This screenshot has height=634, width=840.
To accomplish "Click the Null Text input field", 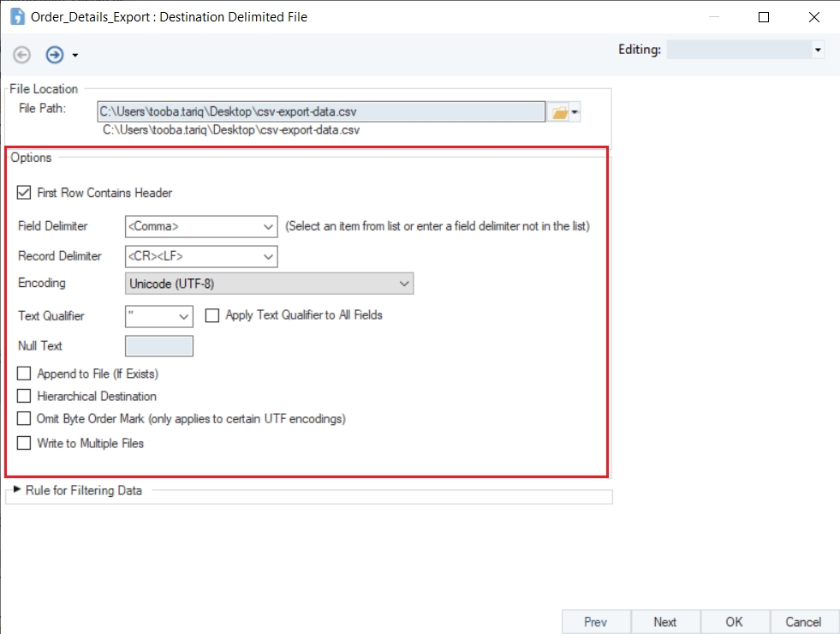I will [x=159, y=346].
